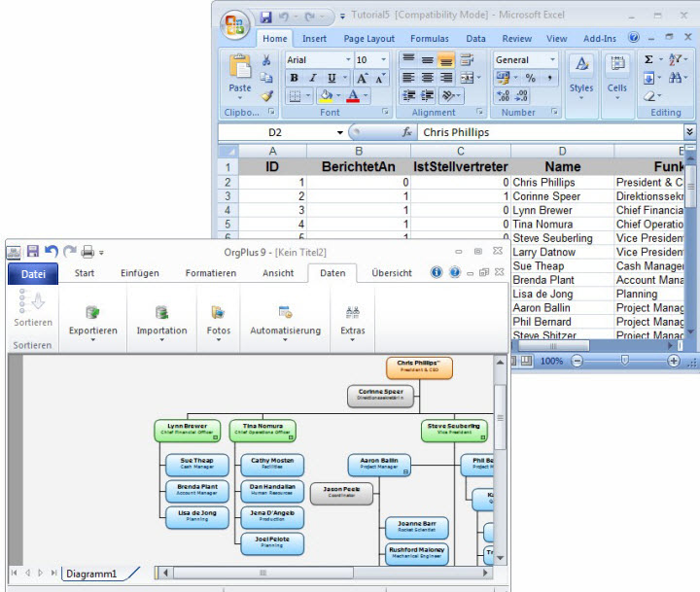
Task: Decrease font size with Shrink Font
Action: [x=380, y=78]
